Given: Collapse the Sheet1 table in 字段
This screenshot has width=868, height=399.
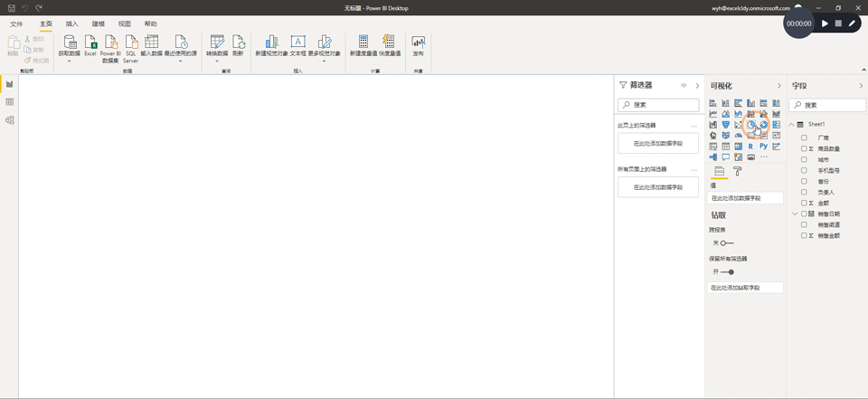Looking at the screenshot, I should click(792, 124).
